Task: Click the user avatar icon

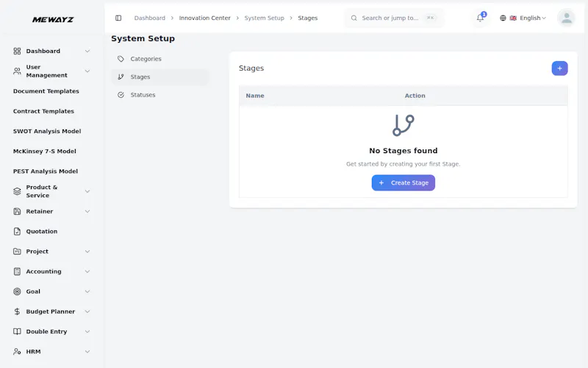Action: pos(566,18)
